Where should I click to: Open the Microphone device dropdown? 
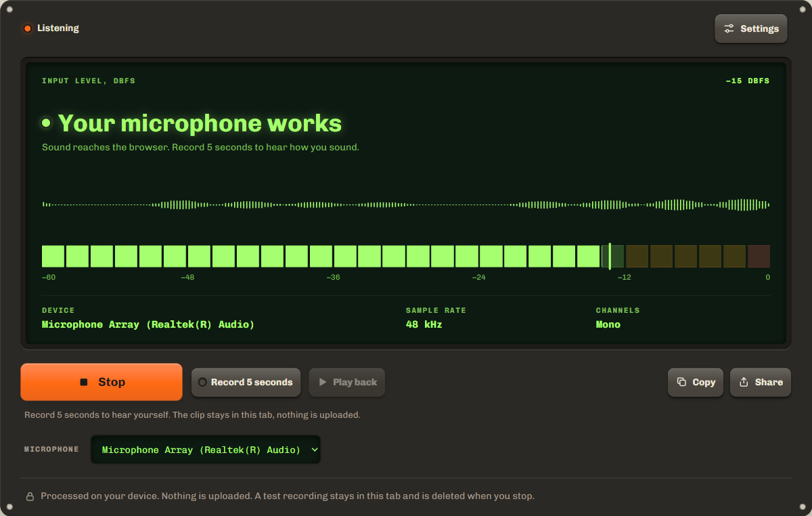[206, 450]
